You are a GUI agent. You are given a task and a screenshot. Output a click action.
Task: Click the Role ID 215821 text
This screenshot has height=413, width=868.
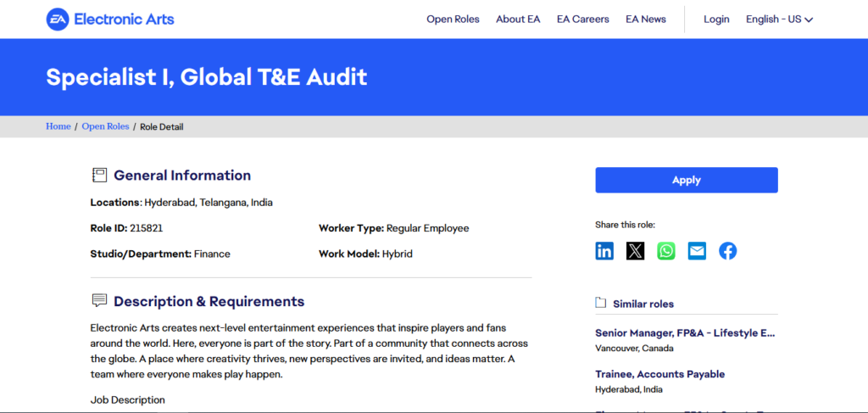(x=127, y=228)
